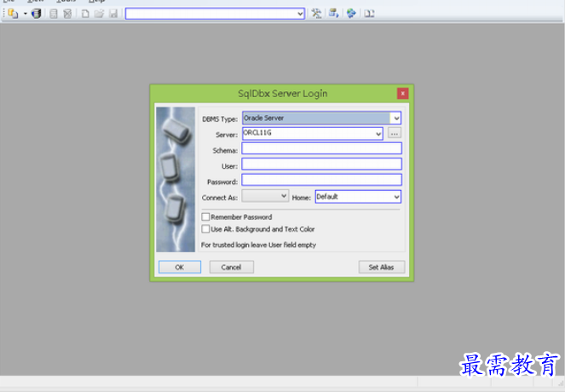Enable the Remember Password checkbox
The image size is (565, 392).
pyautogui.click(x=205, y=217)
